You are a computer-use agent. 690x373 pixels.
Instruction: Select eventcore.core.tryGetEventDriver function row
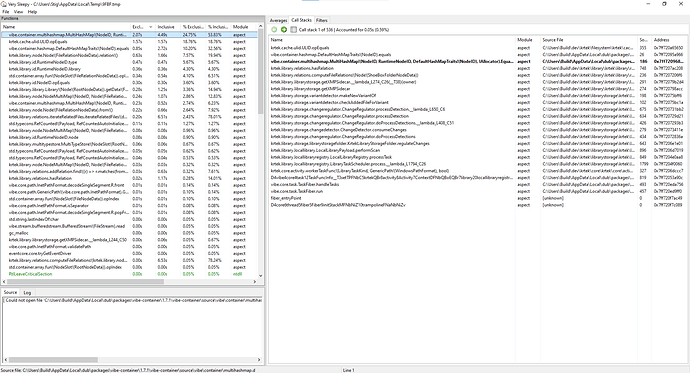point(129,253)
